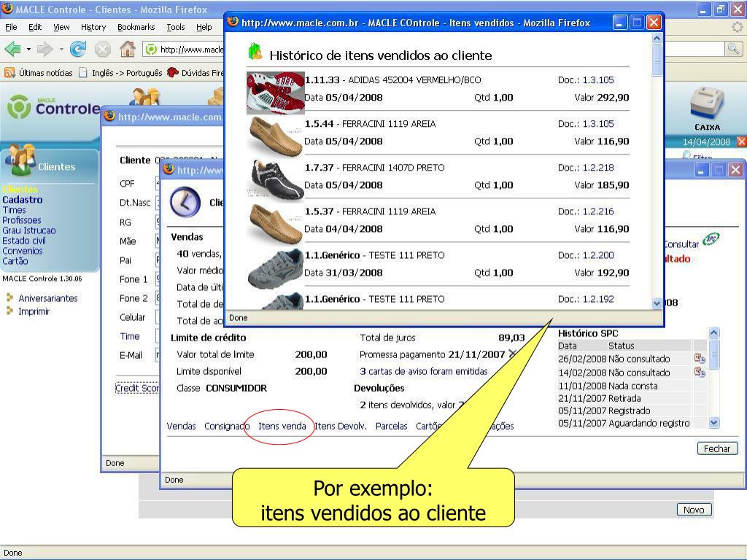Open the Tools menu
This screenshot has height=560, width=747.
pyautogui.click(x=176, y=27)
